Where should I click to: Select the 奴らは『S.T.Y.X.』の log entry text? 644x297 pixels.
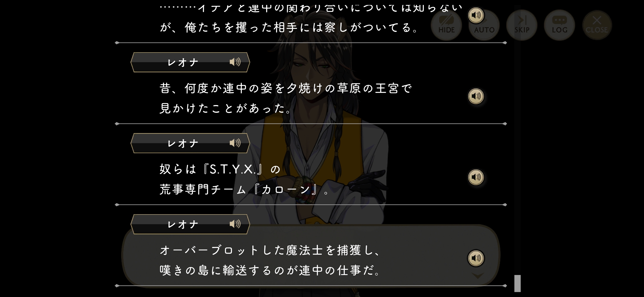tap(244, 179)
